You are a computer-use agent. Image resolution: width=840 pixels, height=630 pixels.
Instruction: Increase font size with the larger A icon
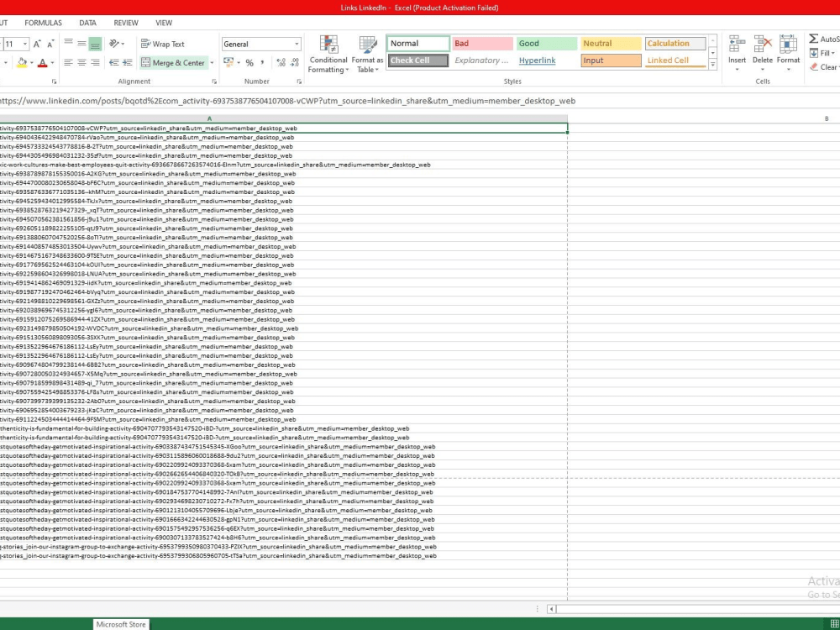[37, 44]
